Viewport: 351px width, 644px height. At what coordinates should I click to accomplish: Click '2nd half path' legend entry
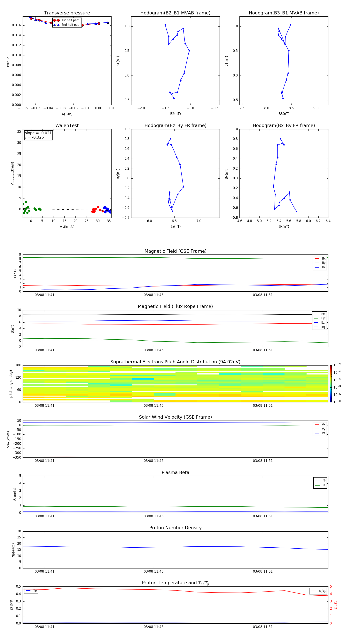67,25
